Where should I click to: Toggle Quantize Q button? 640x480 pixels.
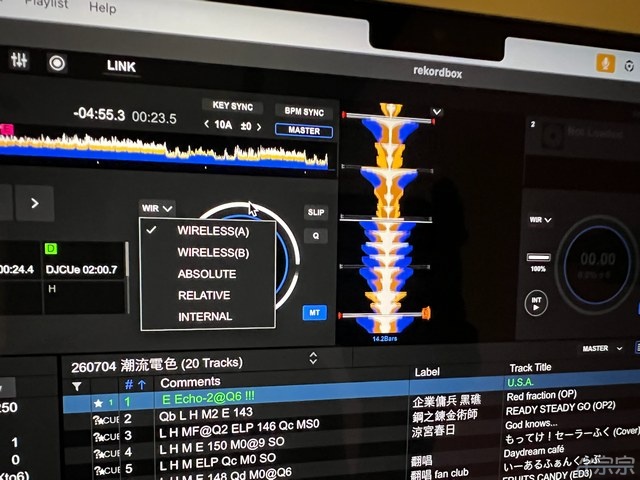[x=316, y=236]
